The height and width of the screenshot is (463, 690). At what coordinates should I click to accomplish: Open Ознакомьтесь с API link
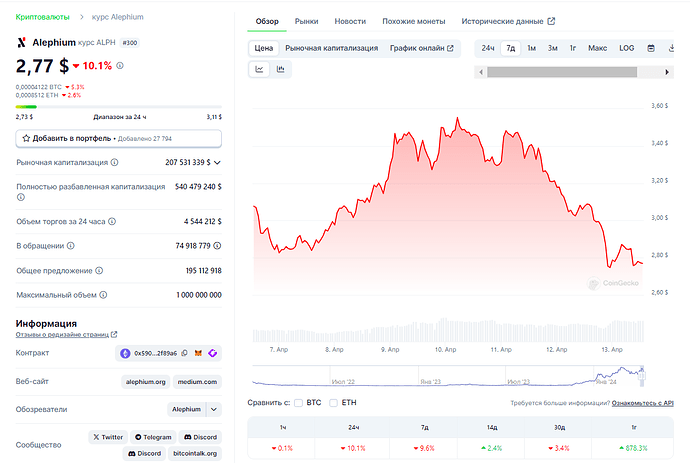[x=642, y=403]
